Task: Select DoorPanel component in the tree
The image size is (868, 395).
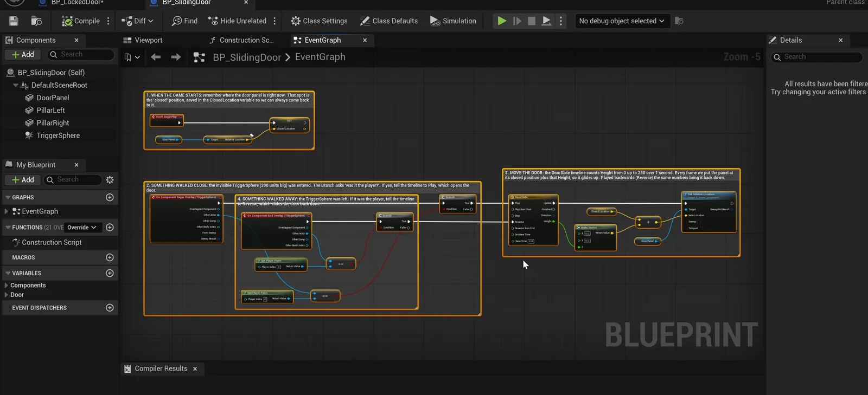Action: tap(53, 98)
